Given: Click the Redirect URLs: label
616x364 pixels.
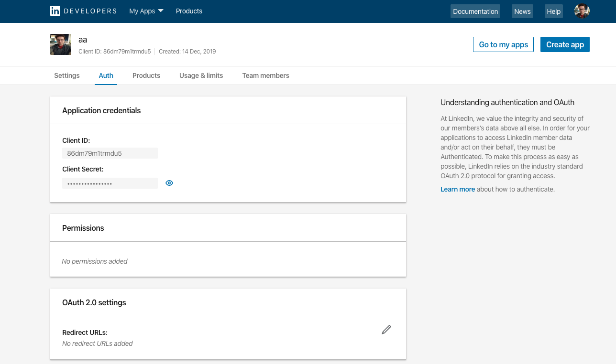Looking at the screenshot, I should pyautogui.click(x=85, y=332).
